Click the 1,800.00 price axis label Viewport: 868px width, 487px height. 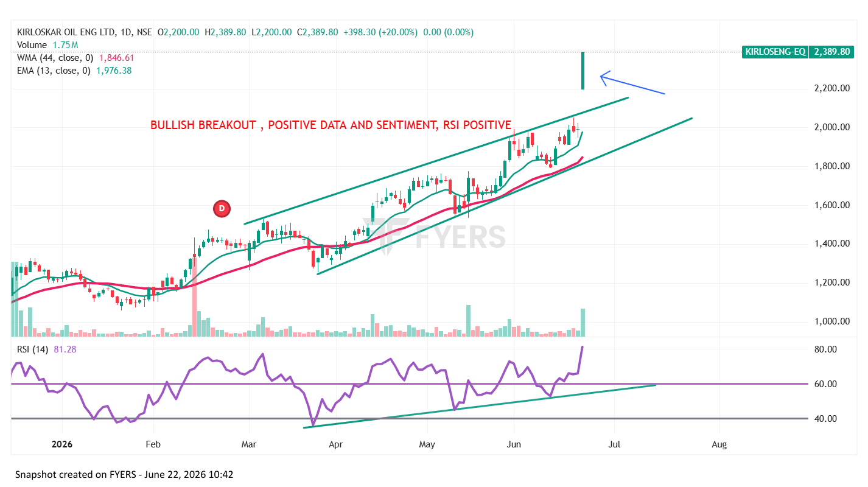(832, 166)
